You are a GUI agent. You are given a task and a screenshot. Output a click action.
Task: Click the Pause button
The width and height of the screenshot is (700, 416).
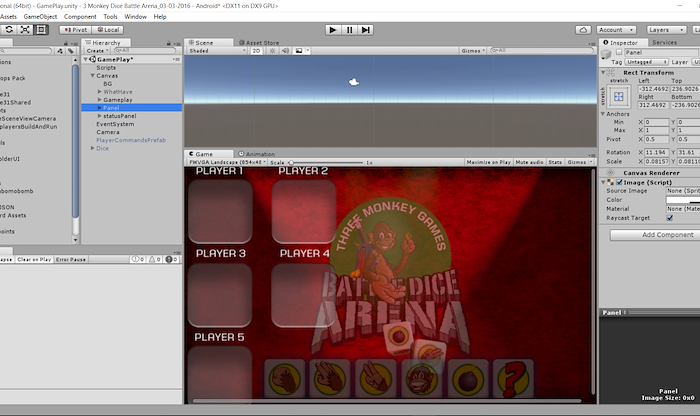(x=349, y=30)
